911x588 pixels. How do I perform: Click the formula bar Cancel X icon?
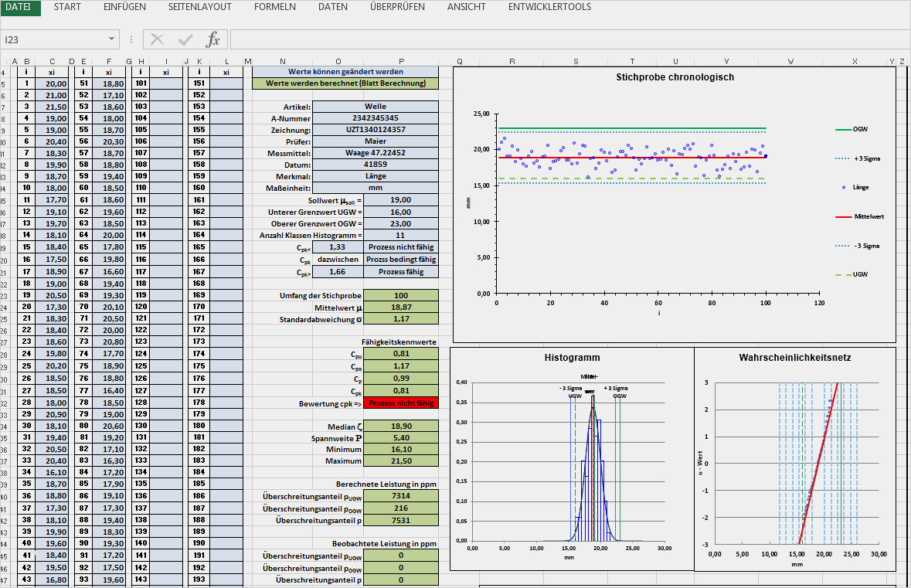(x=158, y=39)
